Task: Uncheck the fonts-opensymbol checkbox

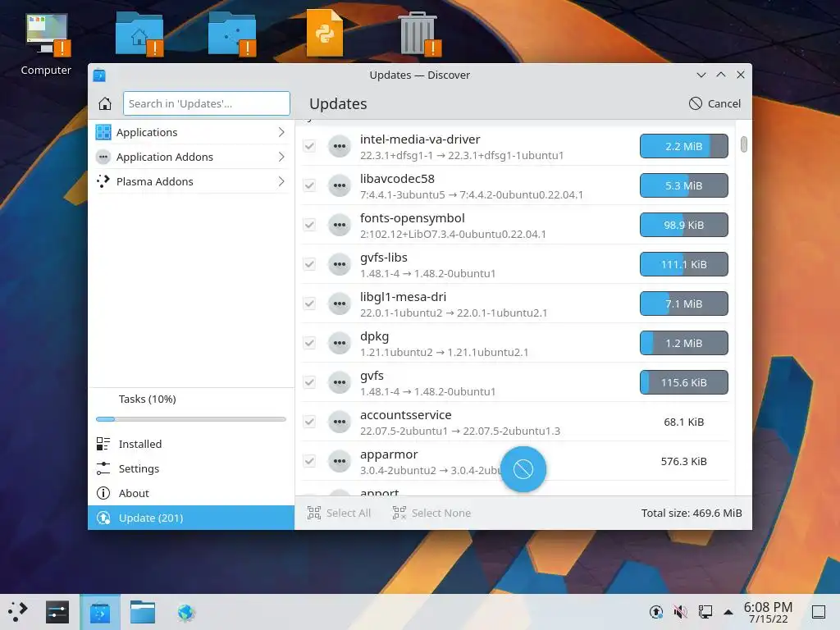Action: pos(309,225)
